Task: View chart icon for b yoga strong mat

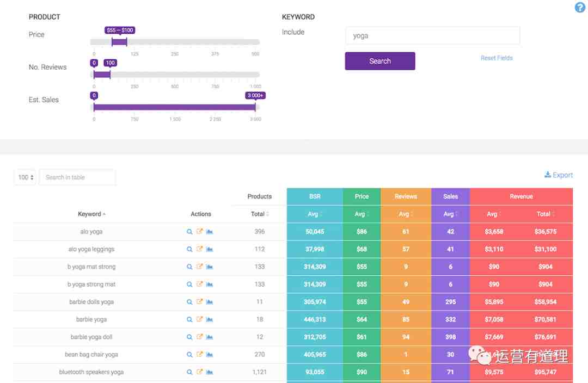Action: tap(210, 285)
